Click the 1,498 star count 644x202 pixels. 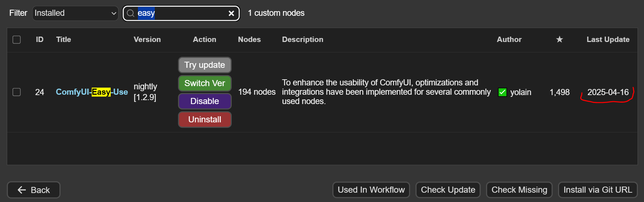pyautogui.click(x=559, y=92)
